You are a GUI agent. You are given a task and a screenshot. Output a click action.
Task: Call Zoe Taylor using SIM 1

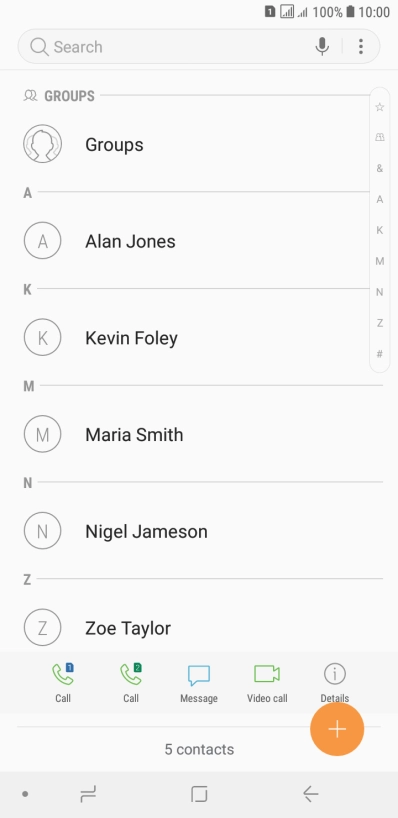63,683
